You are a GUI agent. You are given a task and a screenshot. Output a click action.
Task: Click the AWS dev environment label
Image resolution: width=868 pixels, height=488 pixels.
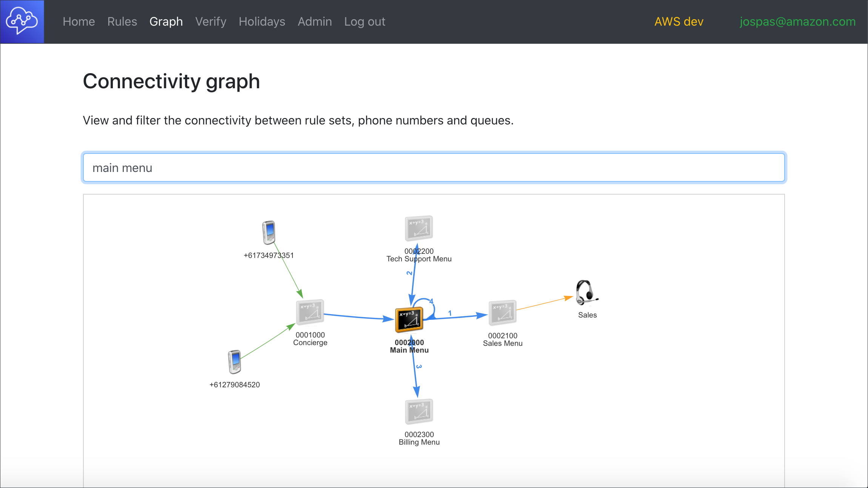tap(679, 21)
